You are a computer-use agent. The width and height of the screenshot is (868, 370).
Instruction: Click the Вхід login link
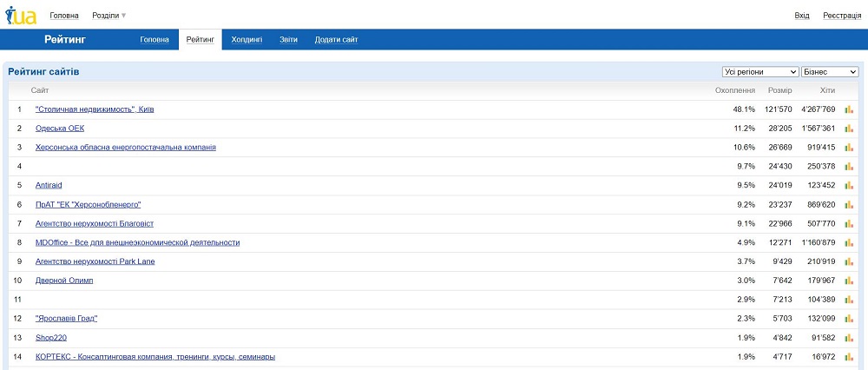coord(802,16)
